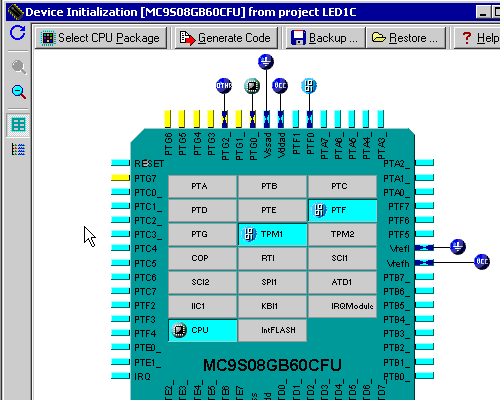
Task: Zoom out with the magnifier minus icon
Action: coord(19,92)
